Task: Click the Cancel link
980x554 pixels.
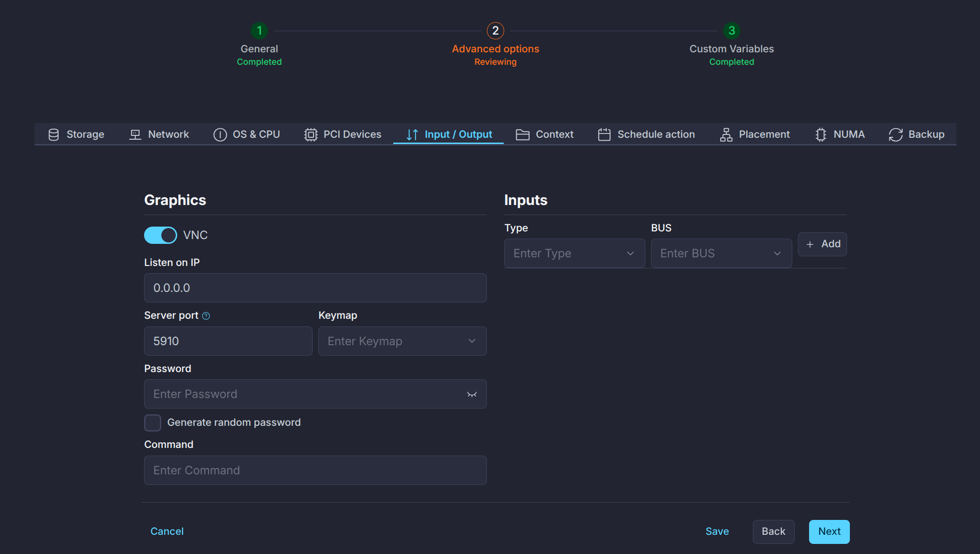Action: pyautogui.click(x=167, y=531)
